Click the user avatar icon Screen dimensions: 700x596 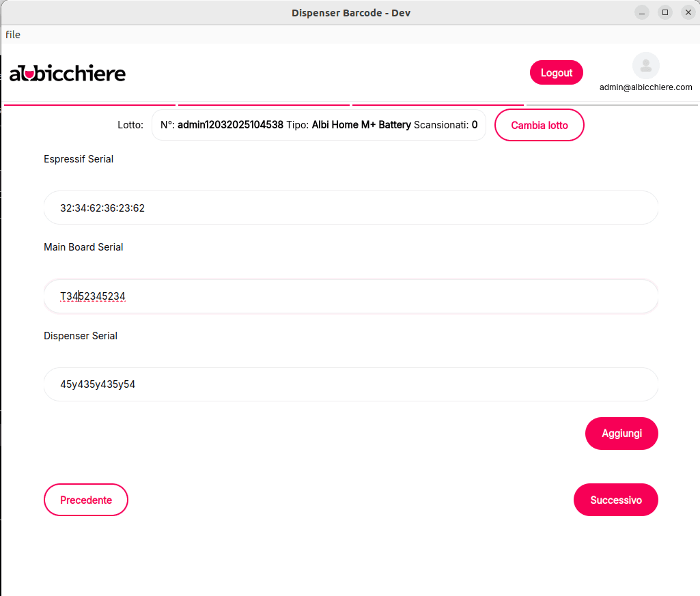coord(645,66)
